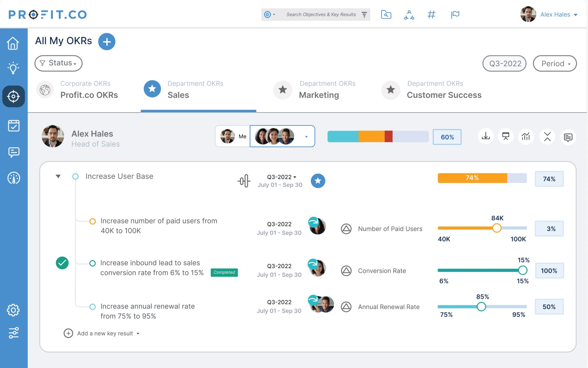Image resolution: width=588 pixels, height=368 pixels.
Task: Click the Number of Paid Users slider handle
Action: pos(496,228)
